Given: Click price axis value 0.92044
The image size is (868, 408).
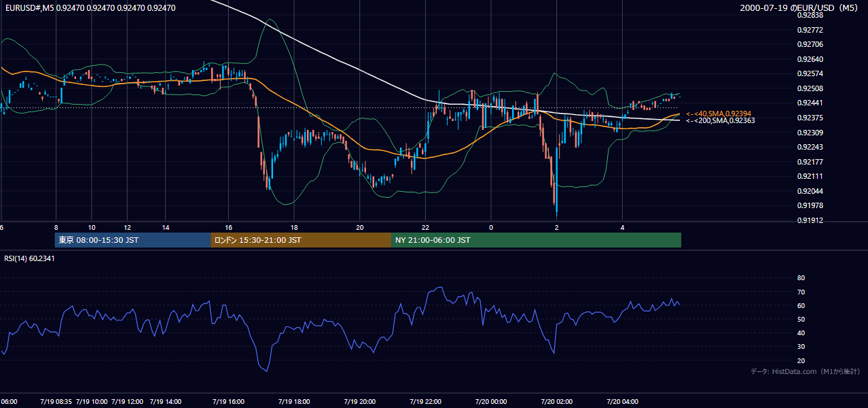Looking at the screenshot, I should point(811,191).
